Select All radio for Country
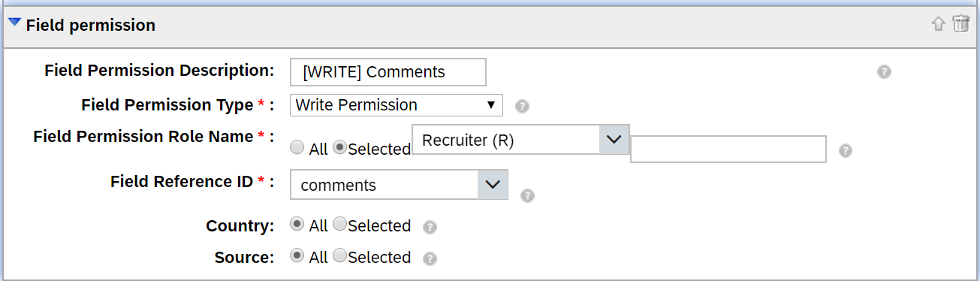This screenshot has width=980, height=281. pyautogui.click(x=297, y=224)
